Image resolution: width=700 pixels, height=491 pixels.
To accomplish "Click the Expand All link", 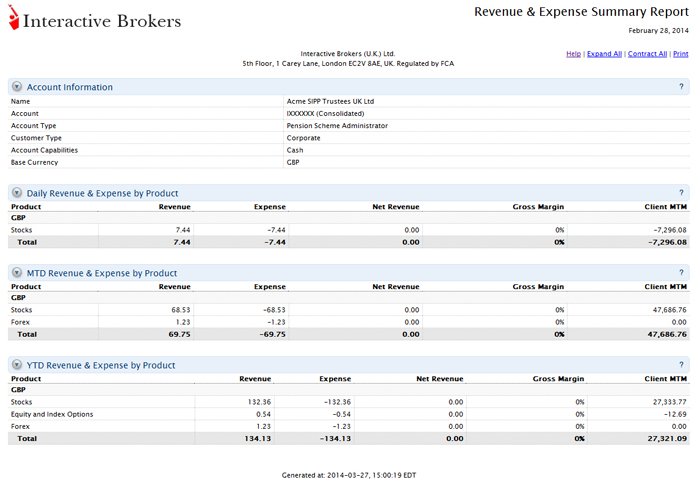I will 604,54.
